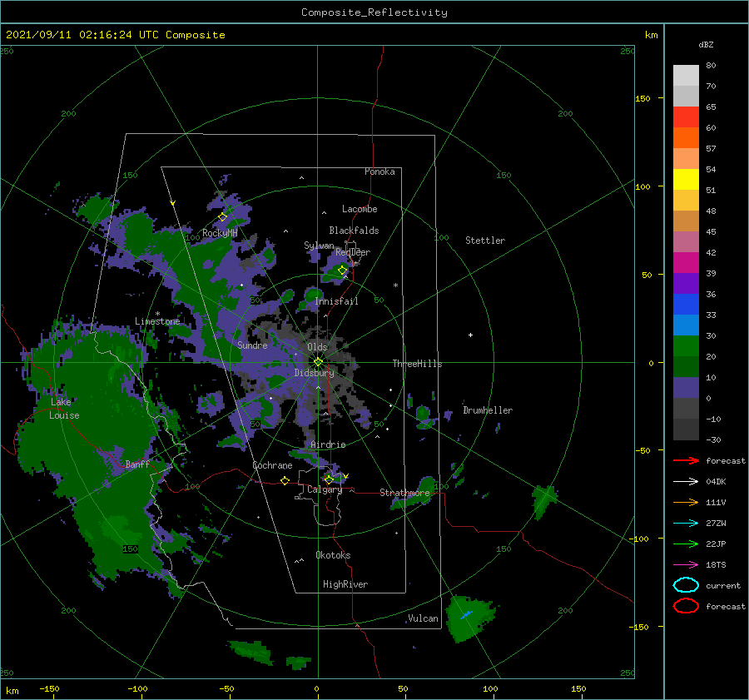Click the RockyMH label
The height and width of the screenshot is (700, 749).
tap(220, 233)
